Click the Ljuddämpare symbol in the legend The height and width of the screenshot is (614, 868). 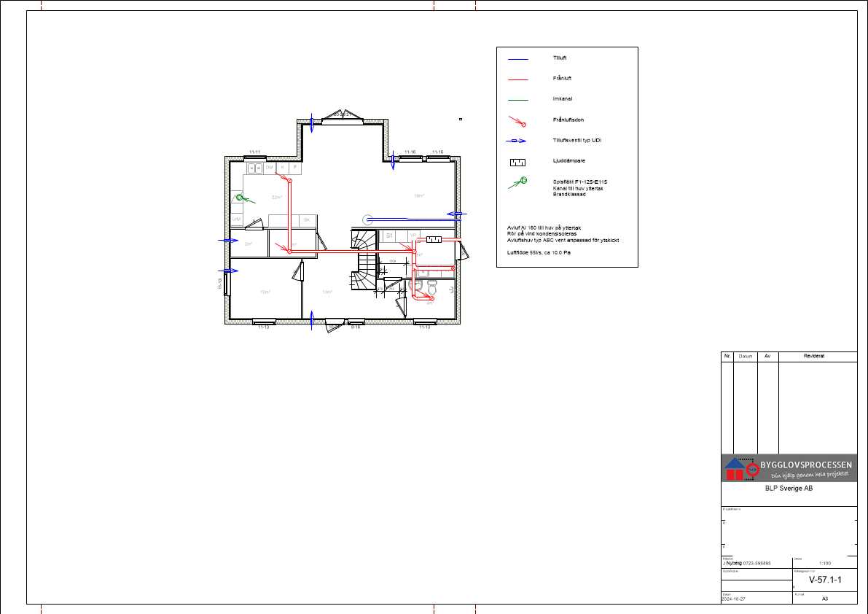[517, 162]
